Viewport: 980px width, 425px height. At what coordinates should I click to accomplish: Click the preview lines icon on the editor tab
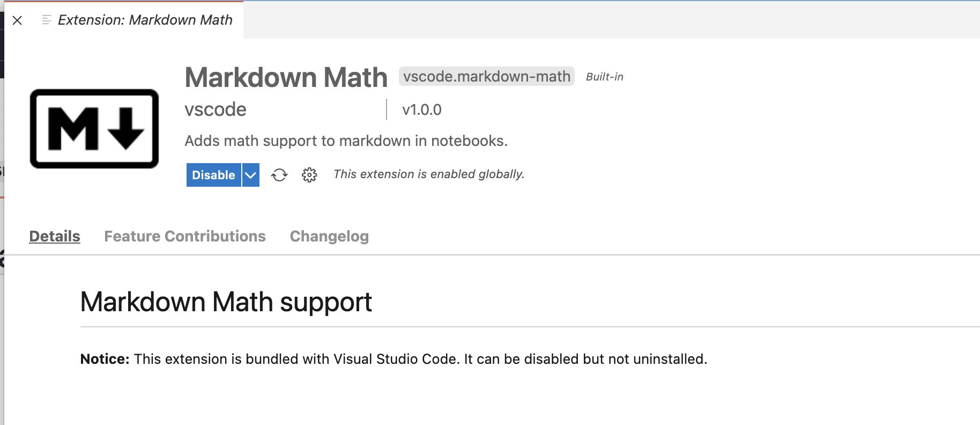coord(46,20)
